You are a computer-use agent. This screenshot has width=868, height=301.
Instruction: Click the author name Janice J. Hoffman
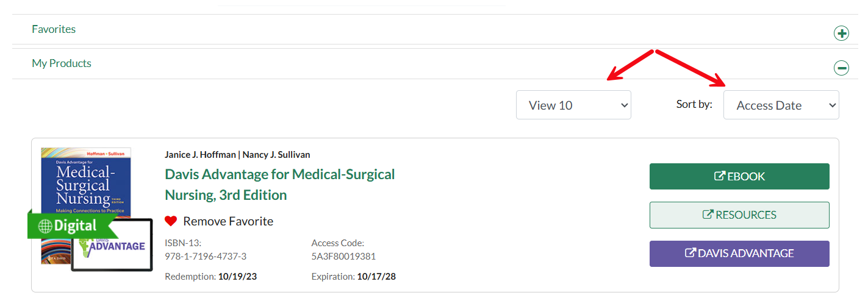[x=200, y=155]
